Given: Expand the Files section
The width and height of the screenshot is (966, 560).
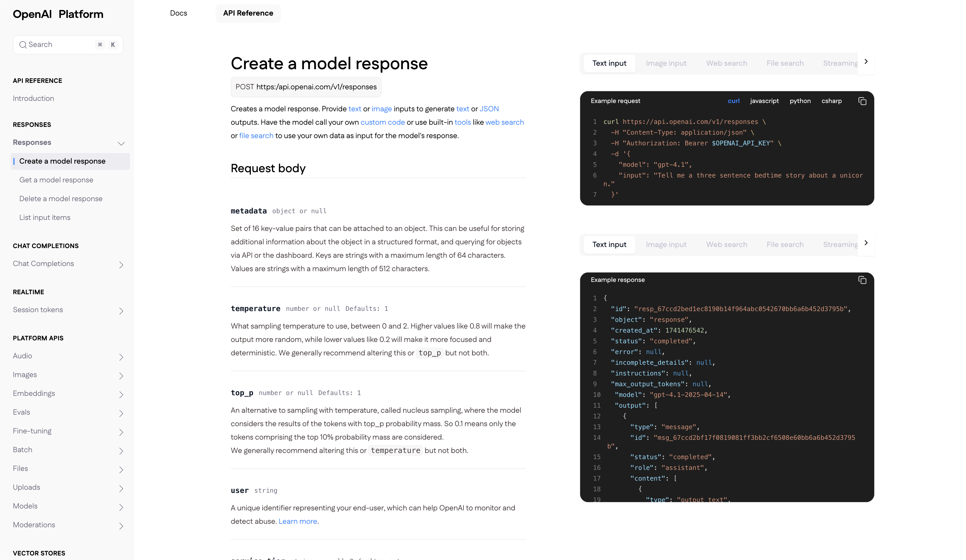Looking at the screenshot, I should click(121, 470).
